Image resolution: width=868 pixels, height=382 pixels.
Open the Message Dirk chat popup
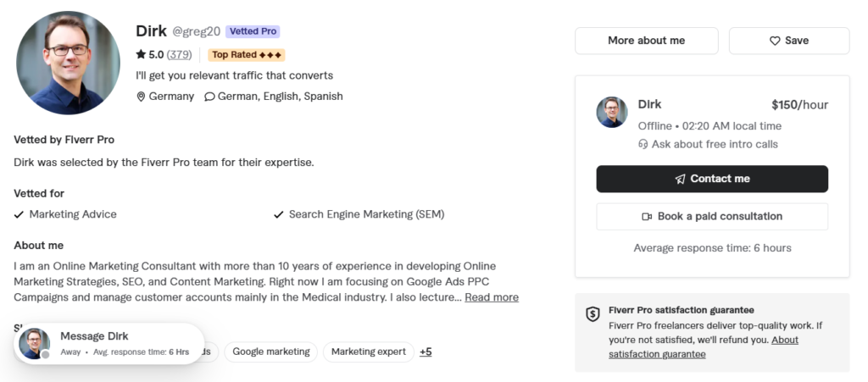(109, 343)
